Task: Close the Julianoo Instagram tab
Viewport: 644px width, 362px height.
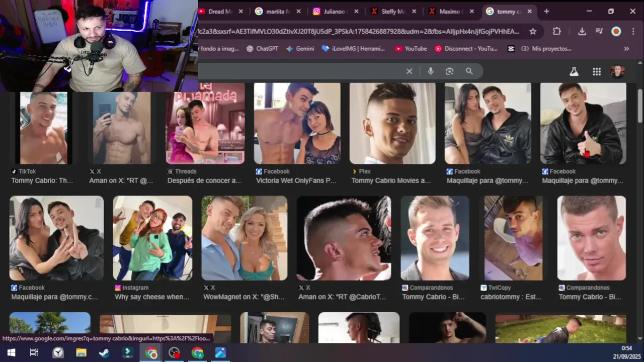Action: (357, 11)
